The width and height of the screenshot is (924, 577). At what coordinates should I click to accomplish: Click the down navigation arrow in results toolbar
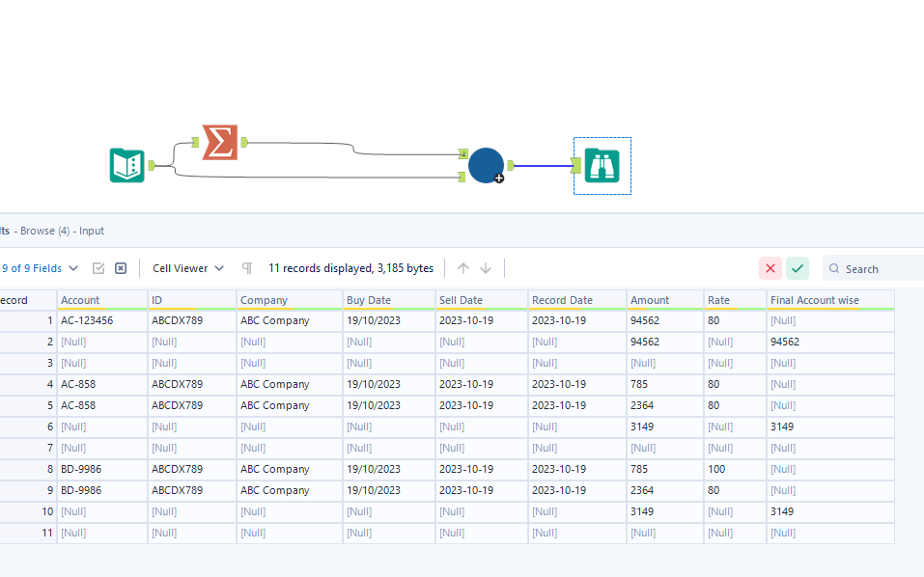tap(486, 267)
